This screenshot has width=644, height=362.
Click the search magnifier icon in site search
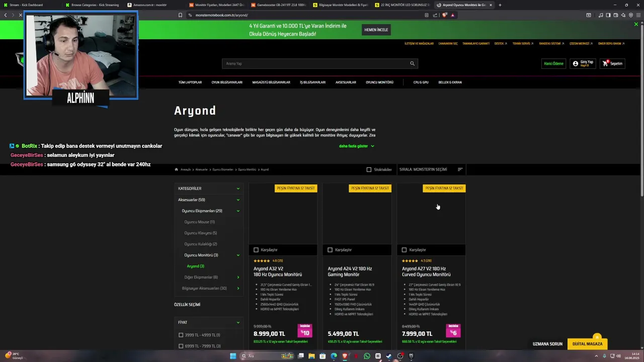coord(412,63)
